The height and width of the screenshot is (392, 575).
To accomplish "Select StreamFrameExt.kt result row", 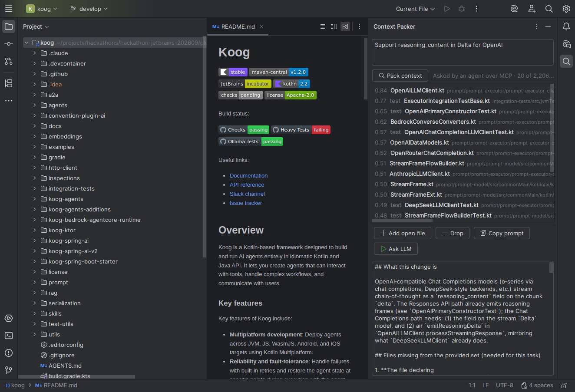I will 463,194.
